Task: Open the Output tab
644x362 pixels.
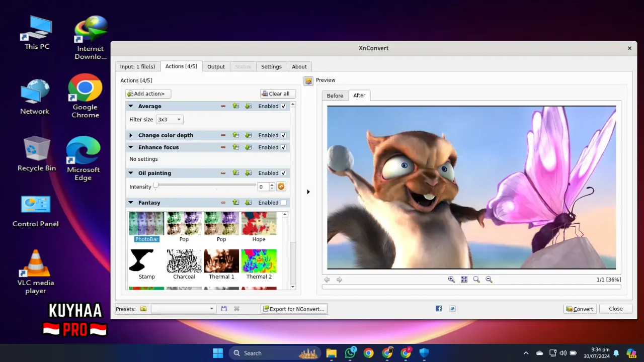Action: tap(216, 66)
